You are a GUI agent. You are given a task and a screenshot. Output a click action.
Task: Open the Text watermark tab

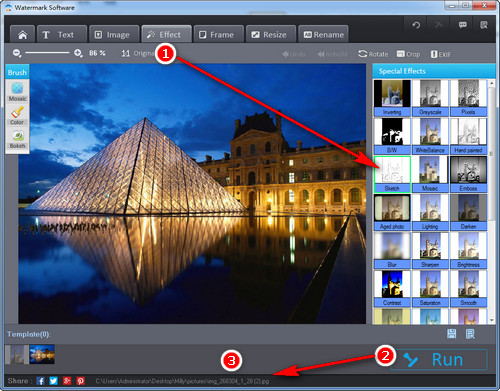[62, 34]
